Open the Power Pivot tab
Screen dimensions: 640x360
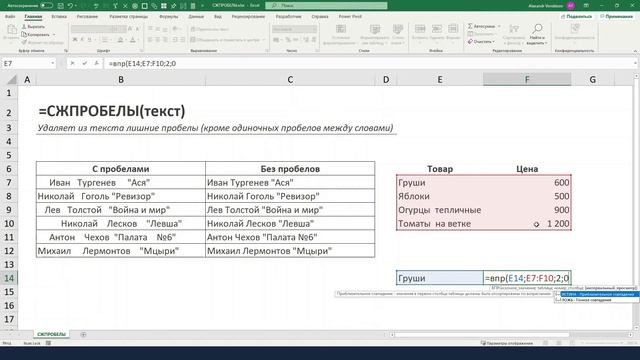click(x=350, y=17)
